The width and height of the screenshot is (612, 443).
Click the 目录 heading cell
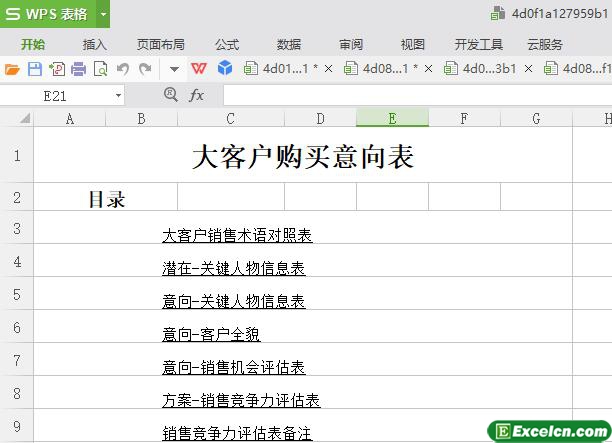(105, 197)
